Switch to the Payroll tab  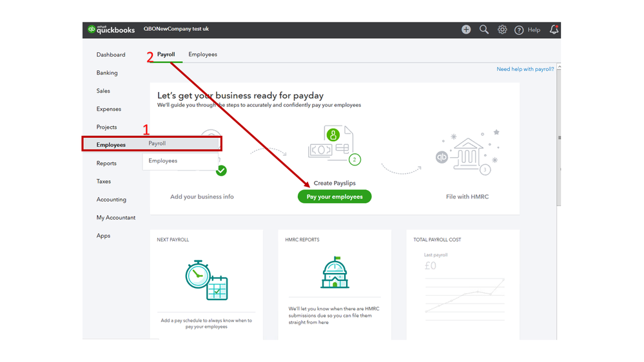pos(166,54)
